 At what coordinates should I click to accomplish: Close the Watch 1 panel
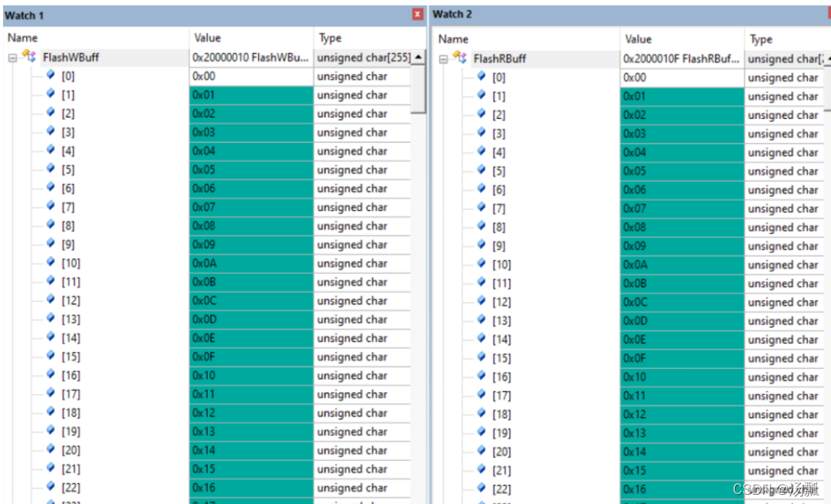pos(417,15)
